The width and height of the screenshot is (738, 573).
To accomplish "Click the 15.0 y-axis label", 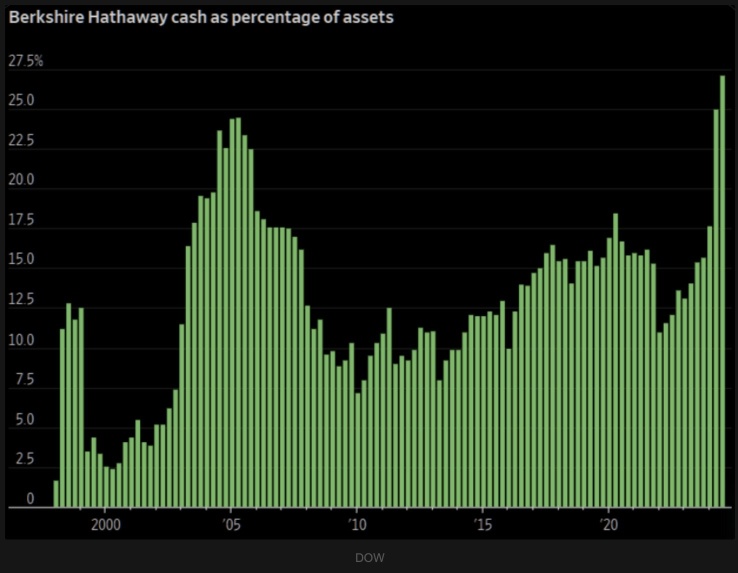I will (23, 260).
